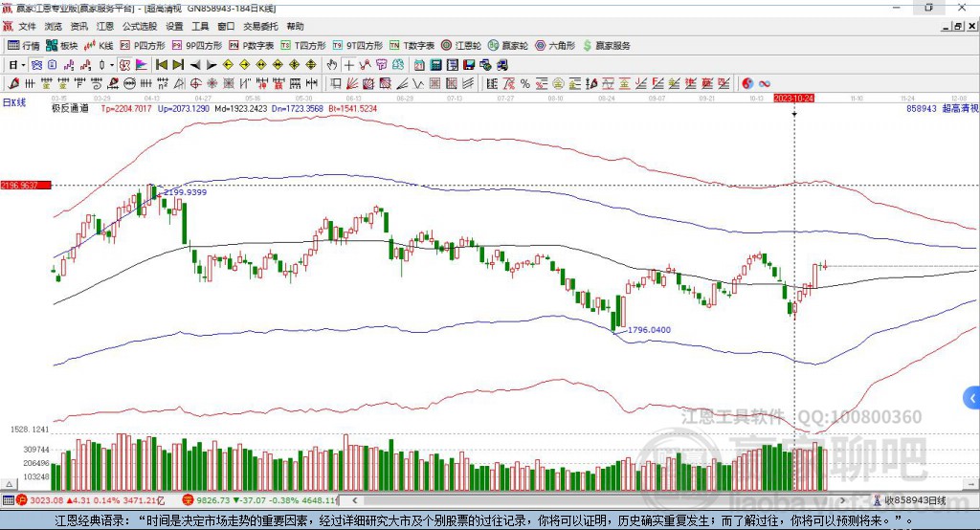Screen dimensions: 980x530
Task: Click the horizontal scrollbar right arrow
Action: [842, 500]
